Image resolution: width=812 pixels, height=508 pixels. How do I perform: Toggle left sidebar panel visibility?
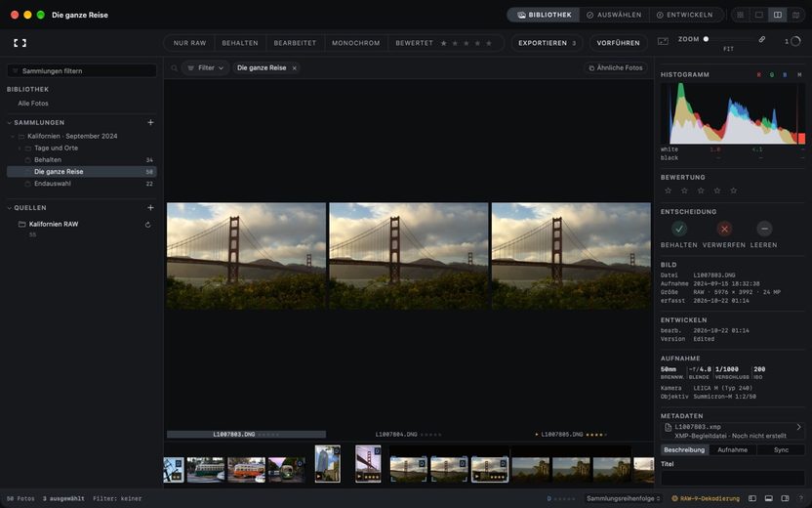coord(752,498)
